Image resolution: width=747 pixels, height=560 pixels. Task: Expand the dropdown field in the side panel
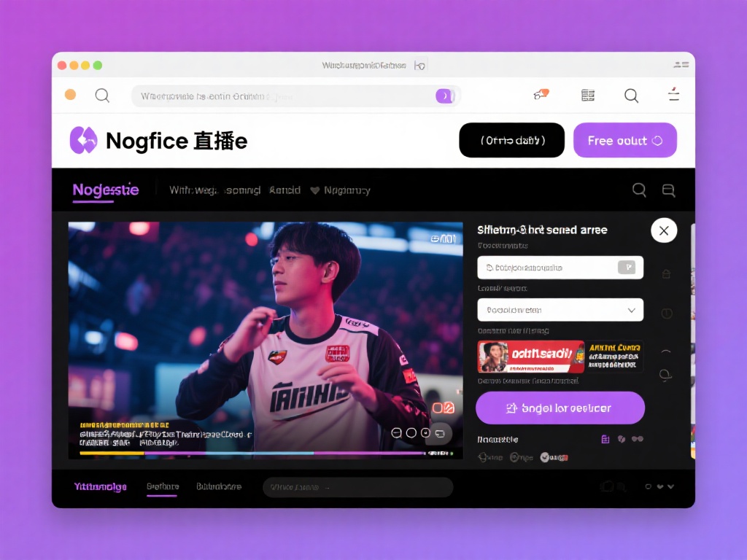560,310
